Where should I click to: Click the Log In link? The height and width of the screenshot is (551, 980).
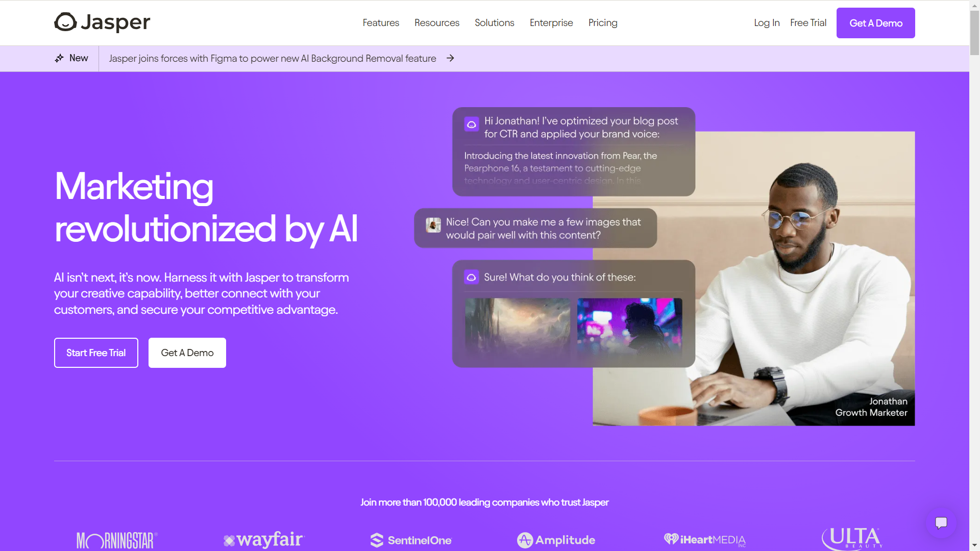(x=767, y=23)
